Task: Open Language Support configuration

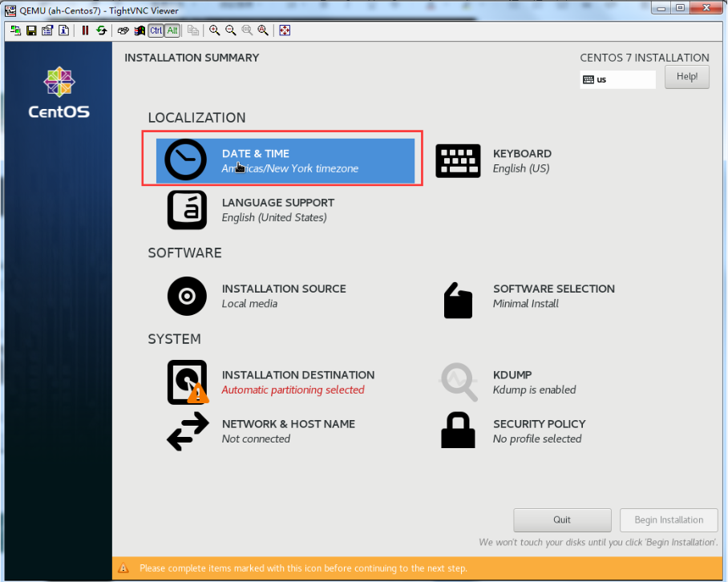Action: tap(277, 210)
